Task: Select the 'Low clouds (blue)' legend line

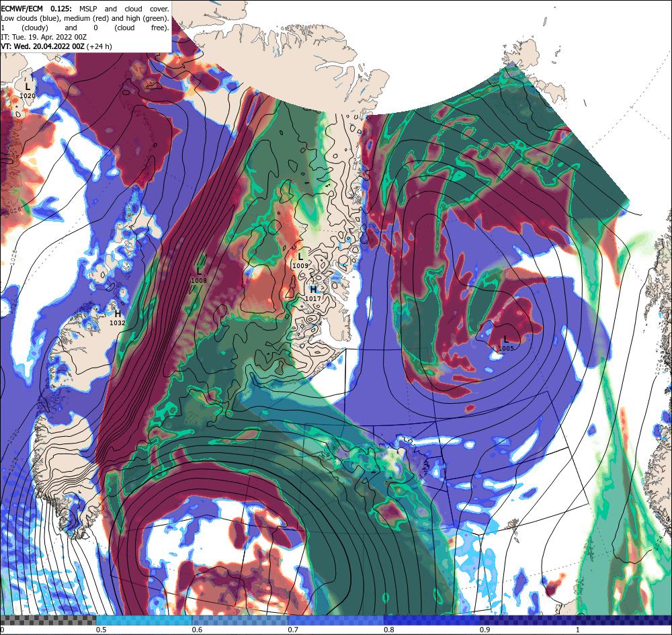Action: pyautogui.click(x=85, y=18)
